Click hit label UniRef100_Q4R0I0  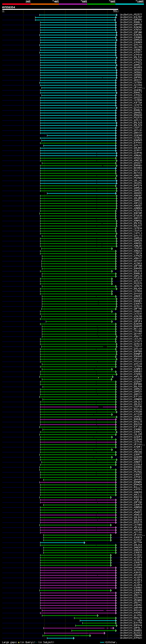[x=131, y=394]
